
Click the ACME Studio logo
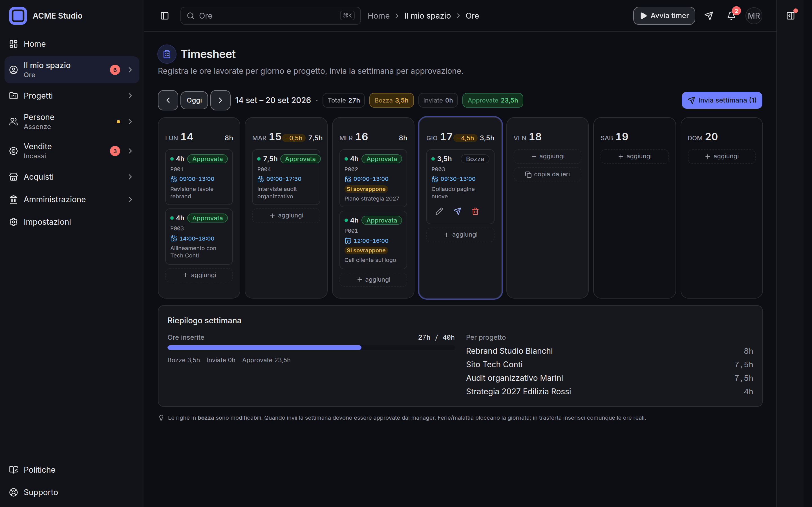coord(18,16)
